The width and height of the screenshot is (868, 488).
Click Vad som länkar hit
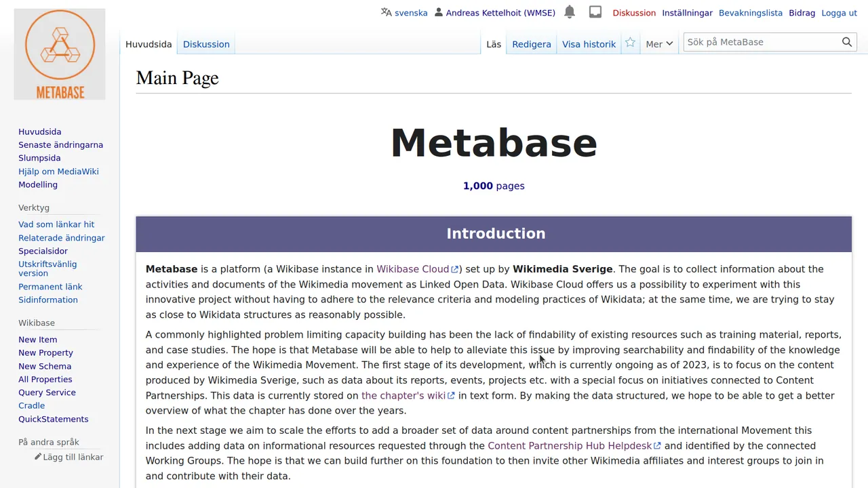56,224
